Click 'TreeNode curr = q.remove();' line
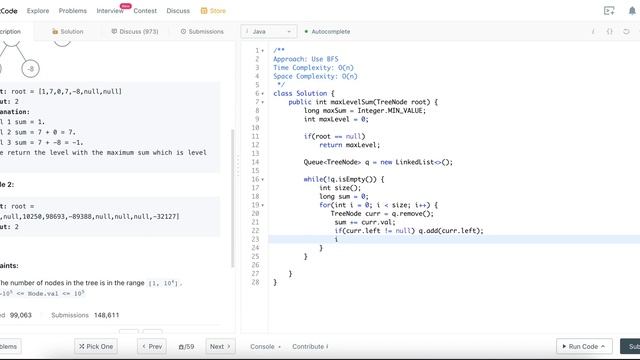640x360 pixels. [382, 214]
